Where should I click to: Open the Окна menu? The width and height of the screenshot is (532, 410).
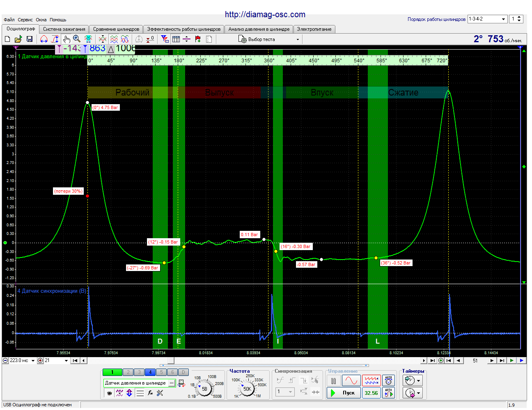pos(41,20)
